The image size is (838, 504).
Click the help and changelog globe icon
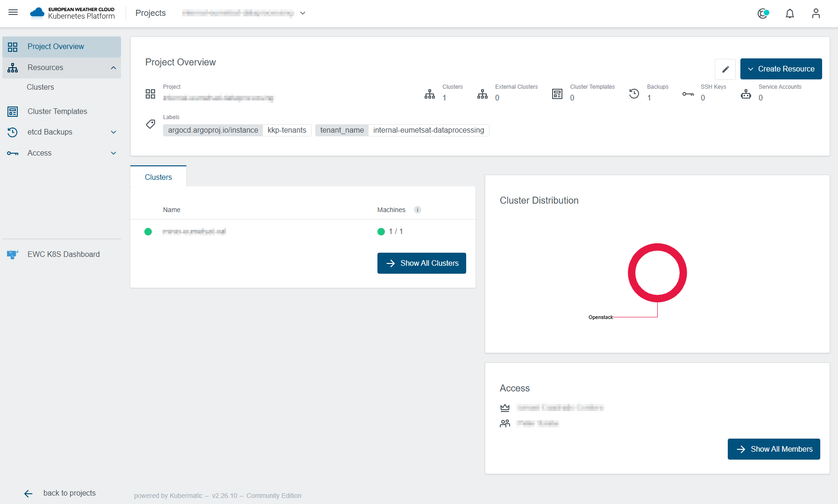763,14
